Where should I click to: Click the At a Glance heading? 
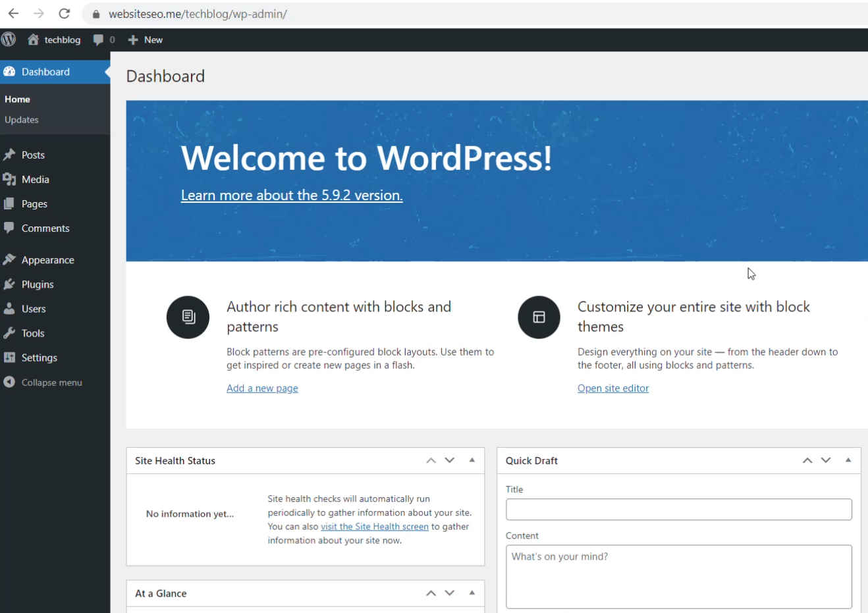[161, 593]
